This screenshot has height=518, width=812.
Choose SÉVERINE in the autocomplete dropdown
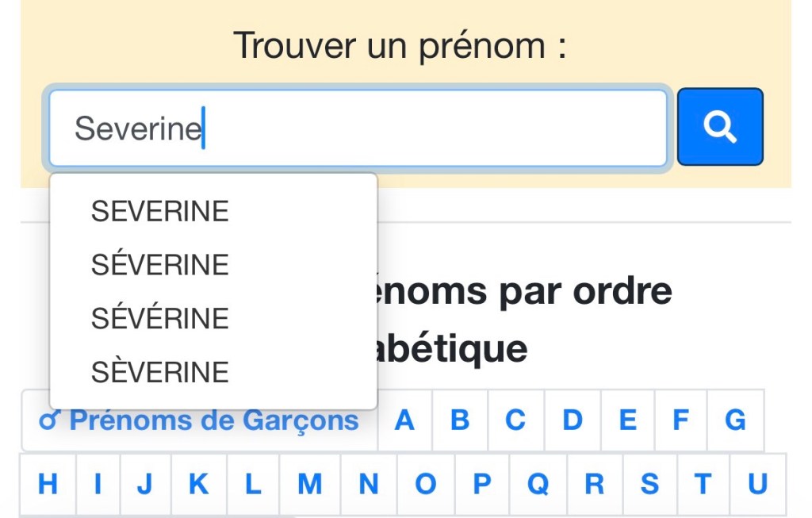tap(160, 264)
